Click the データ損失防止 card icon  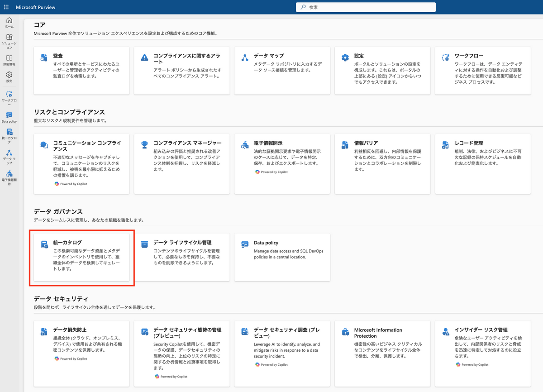tap(44, 332)
